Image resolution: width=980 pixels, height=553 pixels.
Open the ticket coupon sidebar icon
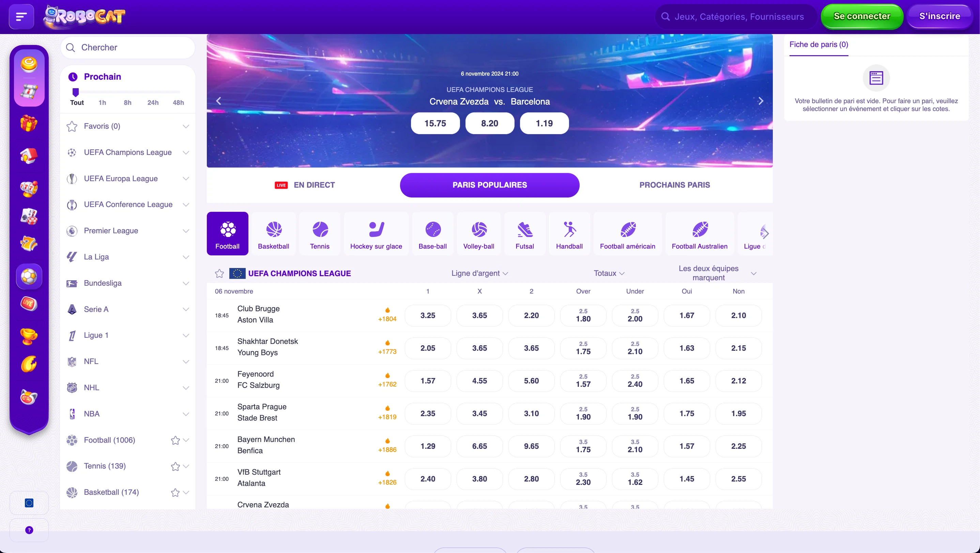point(29,91)
